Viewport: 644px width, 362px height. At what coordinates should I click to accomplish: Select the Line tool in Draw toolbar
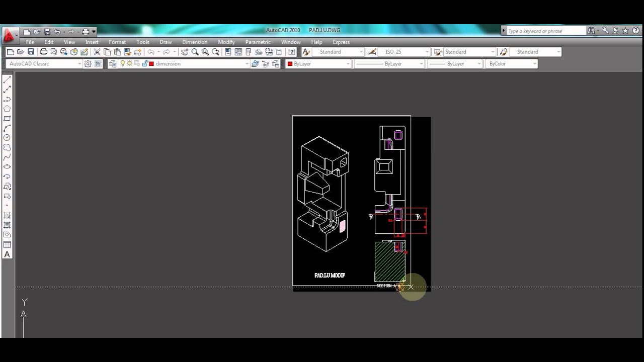pos(7,80)
